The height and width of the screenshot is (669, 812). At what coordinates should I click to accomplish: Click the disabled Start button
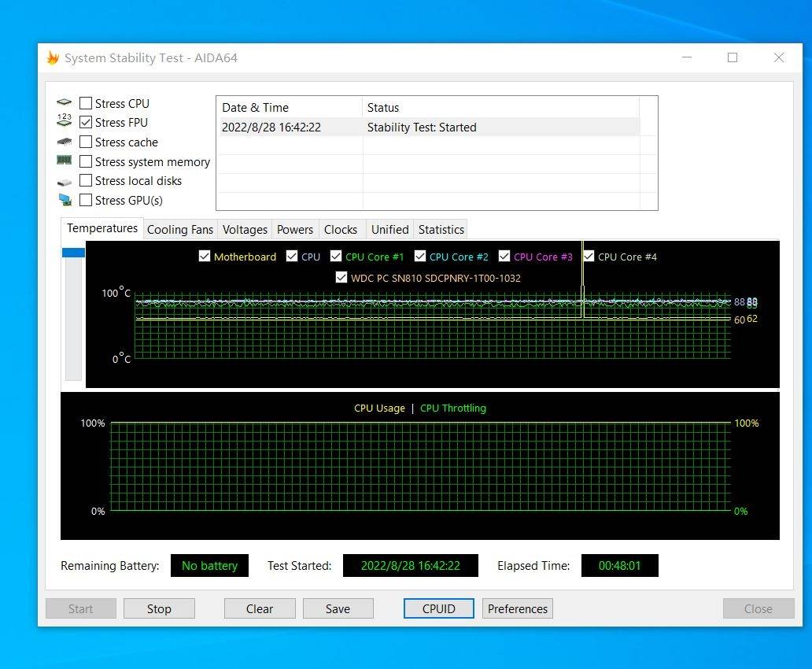pos(81,609)
